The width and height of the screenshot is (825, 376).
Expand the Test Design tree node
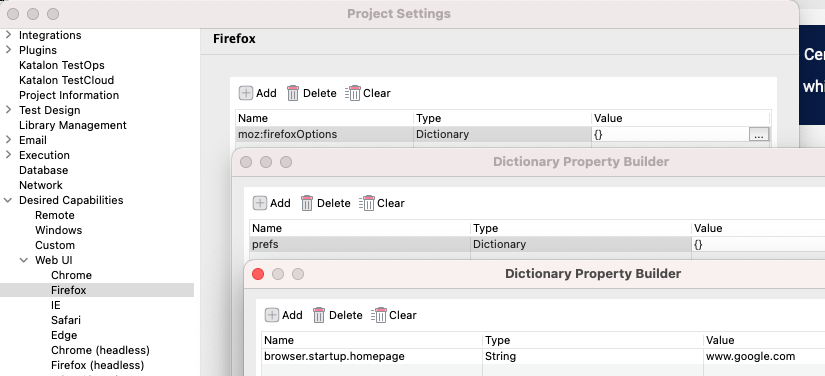(8, 110)
